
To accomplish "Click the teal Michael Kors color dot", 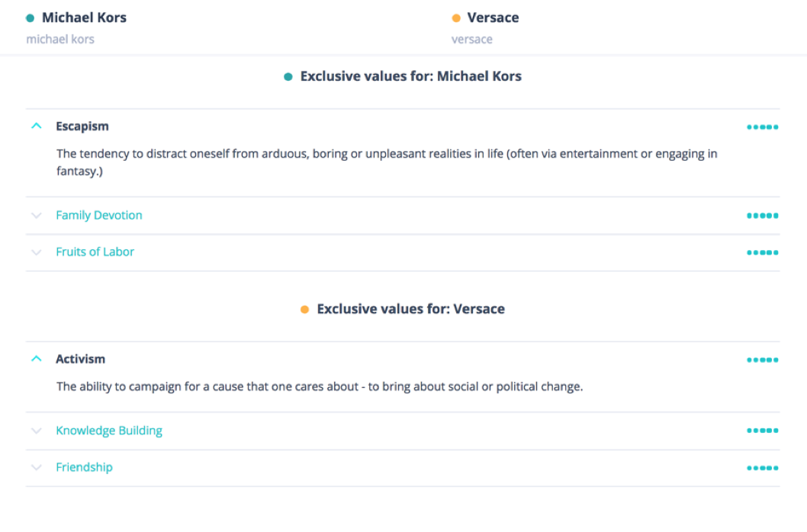I will (31, 18).
